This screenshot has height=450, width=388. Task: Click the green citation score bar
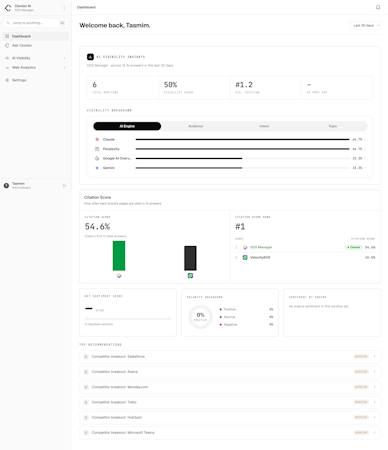coord(119,256)
